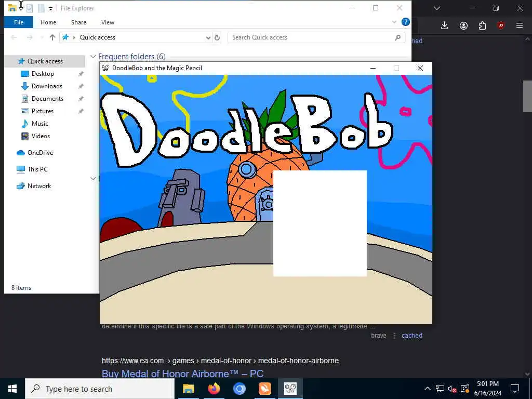This screenshot has width=532, height=399.
Task: Click the pin icon next to Desktop
Action: coord(81,74)
